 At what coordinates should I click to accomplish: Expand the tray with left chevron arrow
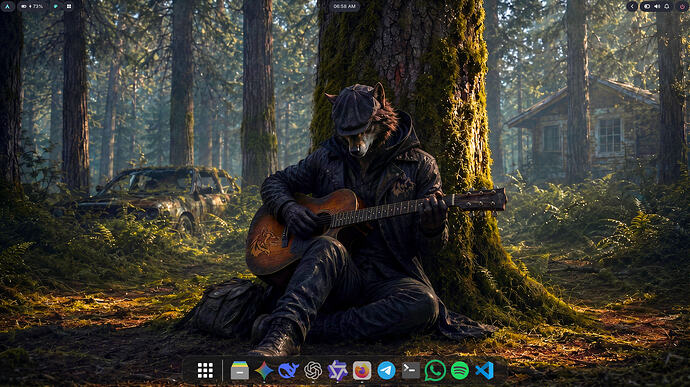[632, 6]
